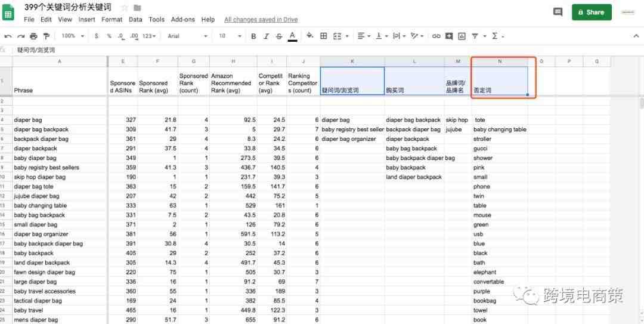The width and height of the screenshot is (644, 324).
Task: Toggle bold formatting
Action: (x=253, y=36)
